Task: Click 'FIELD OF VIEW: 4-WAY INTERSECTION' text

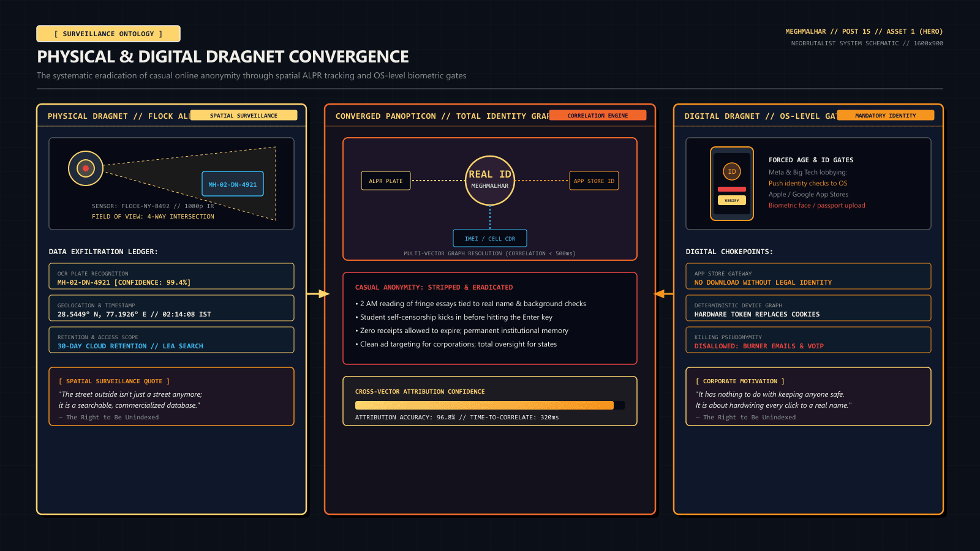Action: (x=153, y=216)
